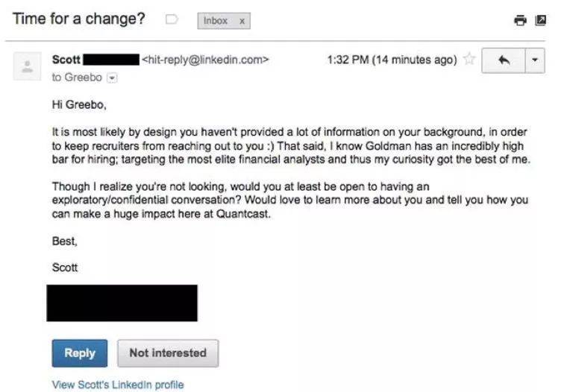Click the sender's profile avatar

(x=27, y=66)
